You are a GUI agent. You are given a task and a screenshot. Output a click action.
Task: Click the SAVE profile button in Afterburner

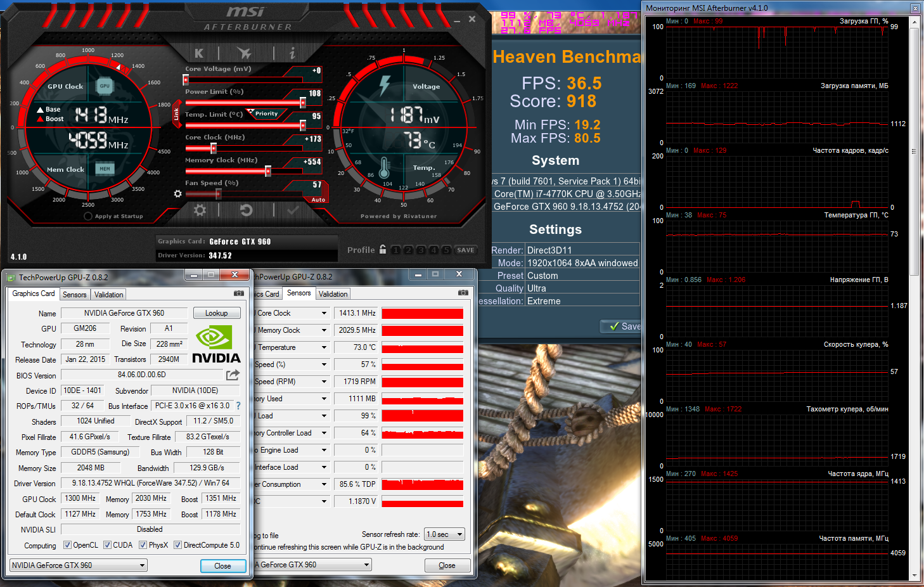coord(466,250)
